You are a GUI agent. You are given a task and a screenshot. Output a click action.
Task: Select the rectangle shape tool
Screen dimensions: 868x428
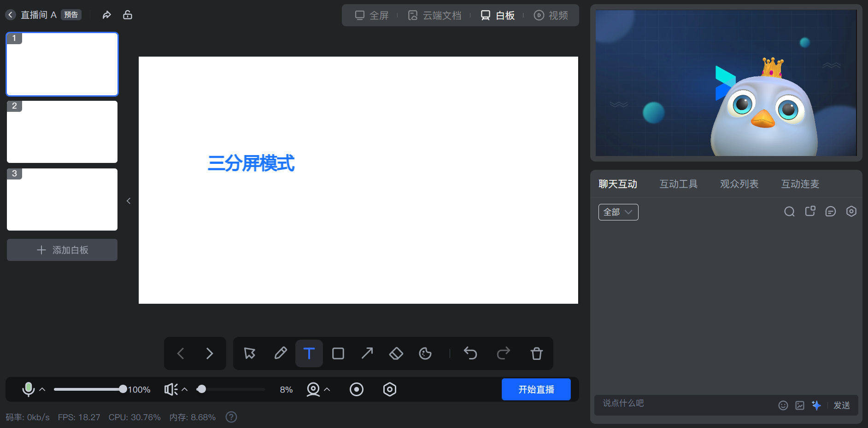(338, 353)
